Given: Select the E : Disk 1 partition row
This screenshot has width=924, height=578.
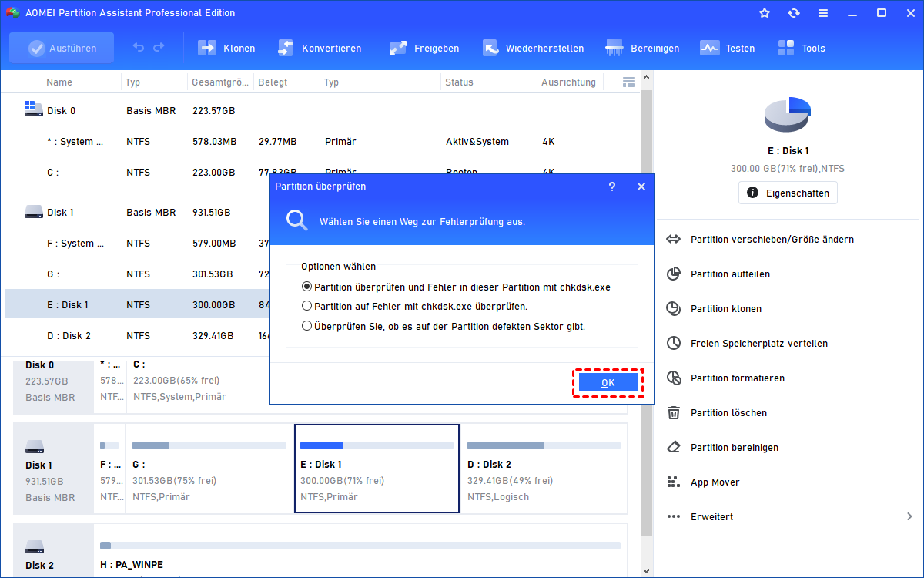Looking at the screenshot, I should pyautogui.click(x=139, y=304).
